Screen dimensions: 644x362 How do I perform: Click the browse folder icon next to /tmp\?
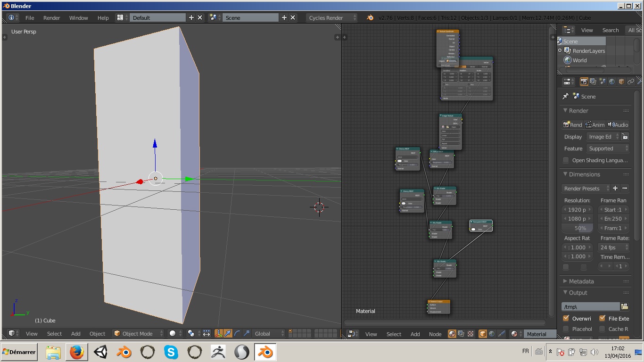[625, 306]
